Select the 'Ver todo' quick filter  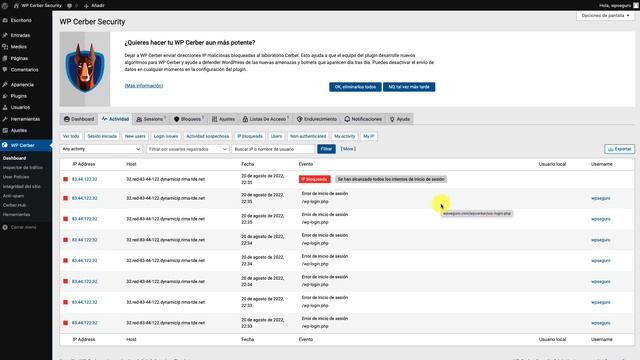71,136
